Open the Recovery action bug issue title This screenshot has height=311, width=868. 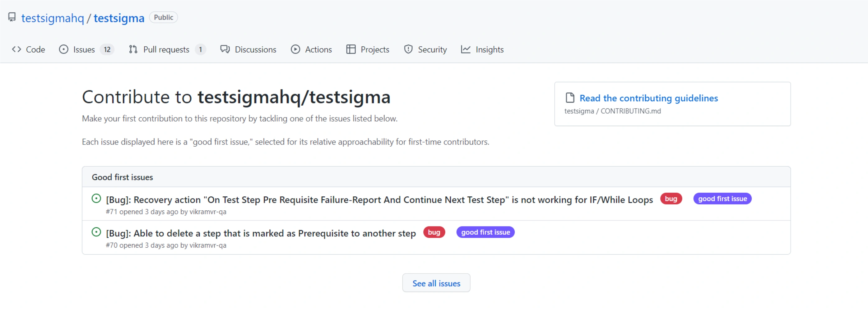(x=379, y=199)
